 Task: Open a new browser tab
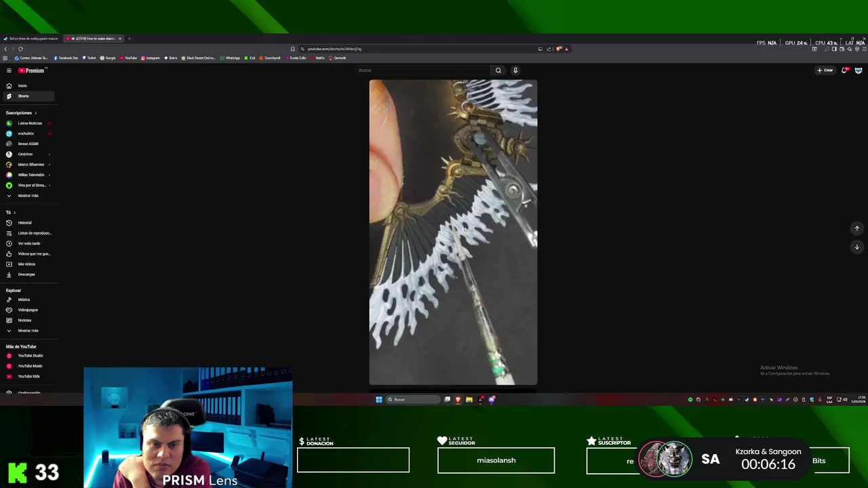pyautogui.click(x=129, y=39)
